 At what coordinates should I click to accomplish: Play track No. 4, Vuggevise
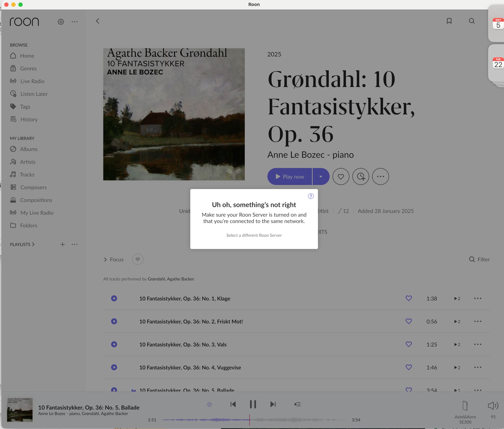click(114, 367)
